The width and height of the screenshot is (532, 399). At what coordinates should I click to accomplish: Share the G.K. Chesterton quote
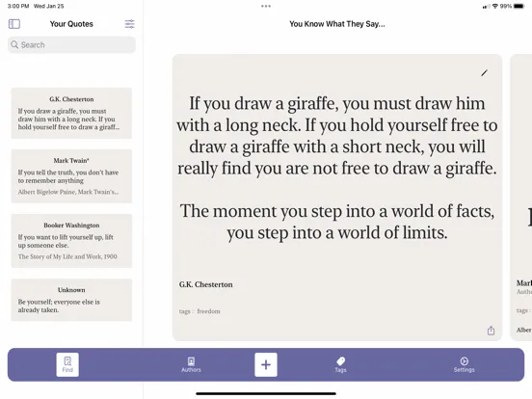tap(491, 331)
